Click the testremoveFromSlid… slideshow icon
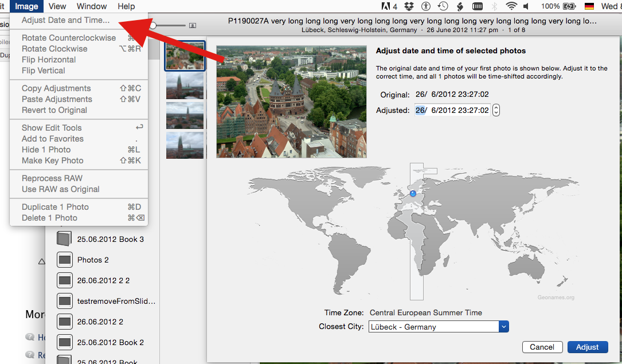 pyautogui.click(x=64, y=301)
